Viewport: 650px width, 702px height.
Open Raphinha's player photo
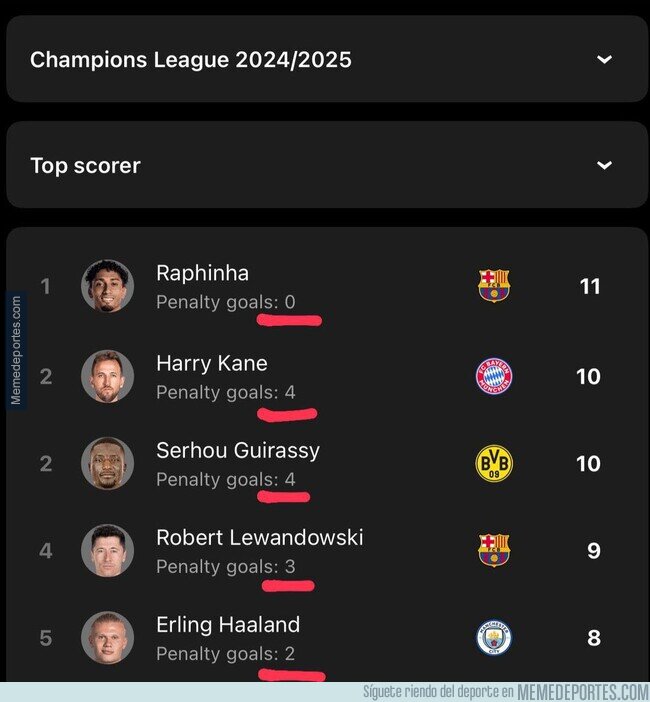pyautogui.click(x=107, y=286)
